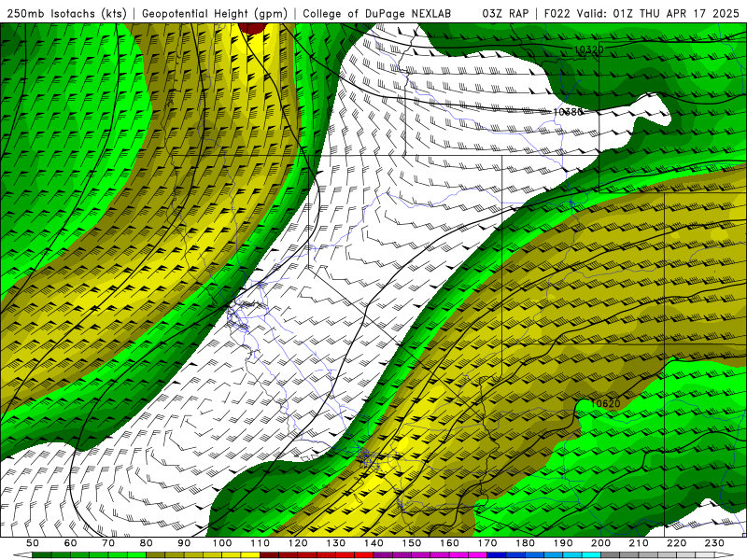The width and height of the screenshot is (747, 560).
Task: Click the dark red patch at the map's top edge
Action: [x=251, y=28]
